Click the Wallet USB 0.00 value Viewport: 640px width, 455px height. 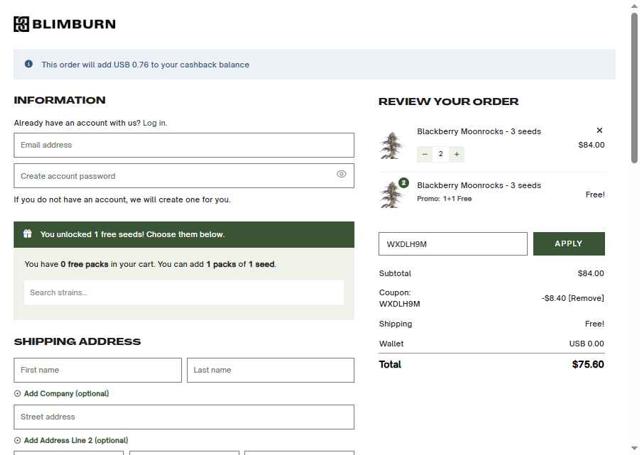coord(587,344)
